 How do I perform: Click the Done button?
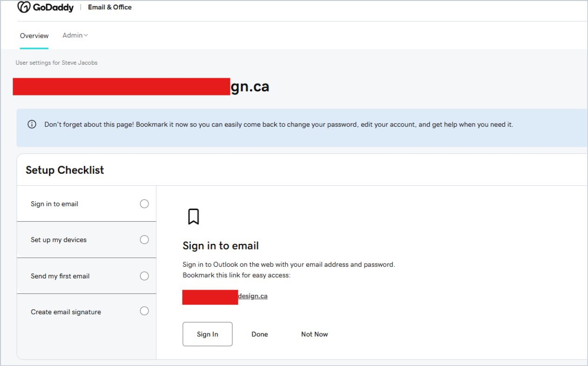coord(260,334)
